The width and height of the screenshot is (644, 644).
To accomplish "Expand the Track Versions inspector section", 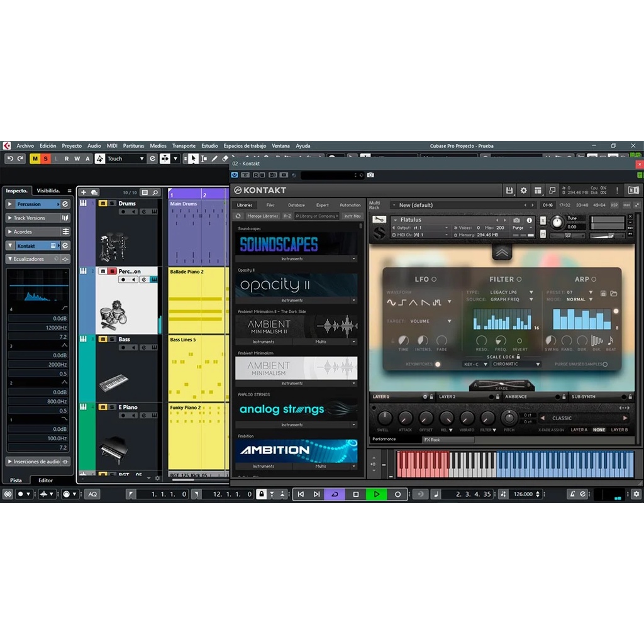I will (x=10, y=218).
